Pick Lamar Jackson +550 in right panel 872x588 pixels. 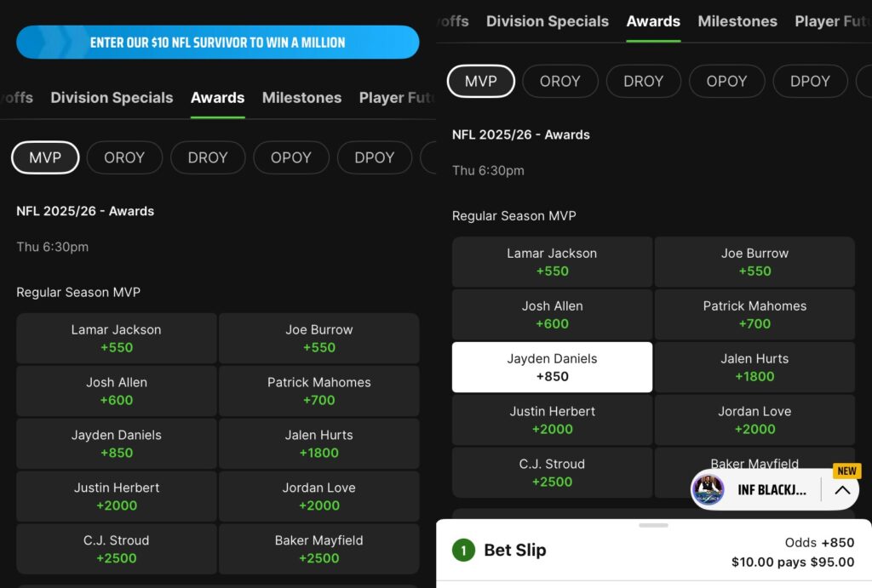552,262
